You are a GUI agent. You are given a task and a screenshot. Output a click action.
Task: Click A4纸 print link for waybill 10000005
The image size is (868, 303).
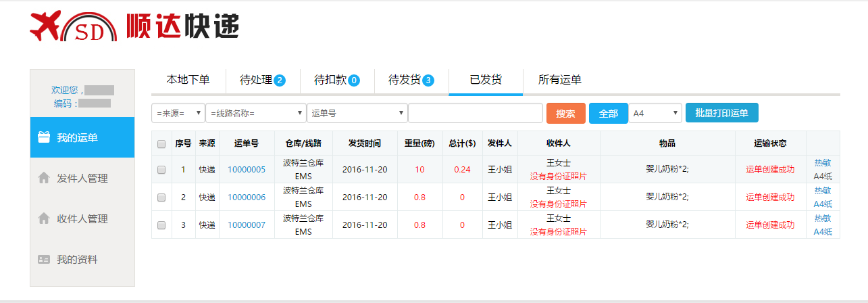pyautogui.click(x=823, y=177)
